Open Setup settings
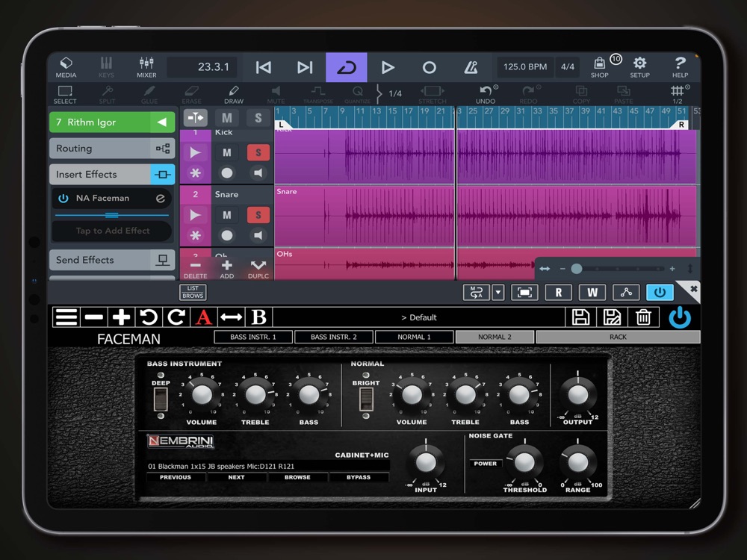747x560 pixels. coord(640,67)
